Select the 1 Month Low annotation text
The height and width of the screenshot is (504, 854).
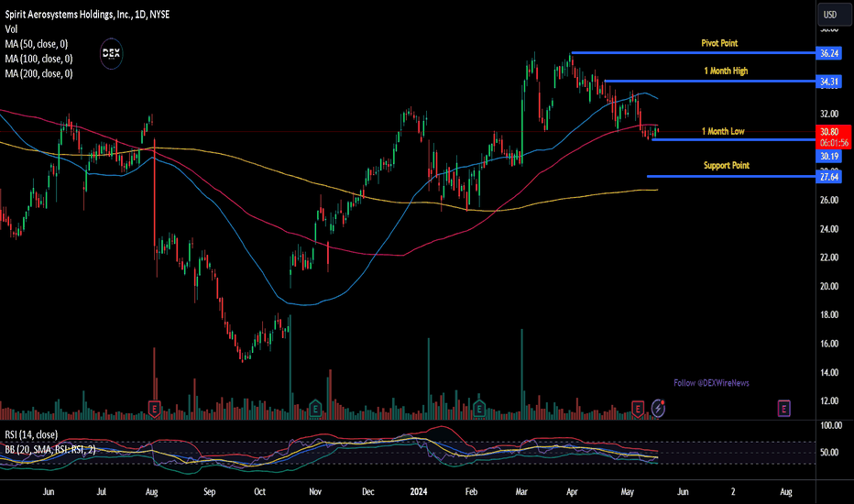pos(723,131)
